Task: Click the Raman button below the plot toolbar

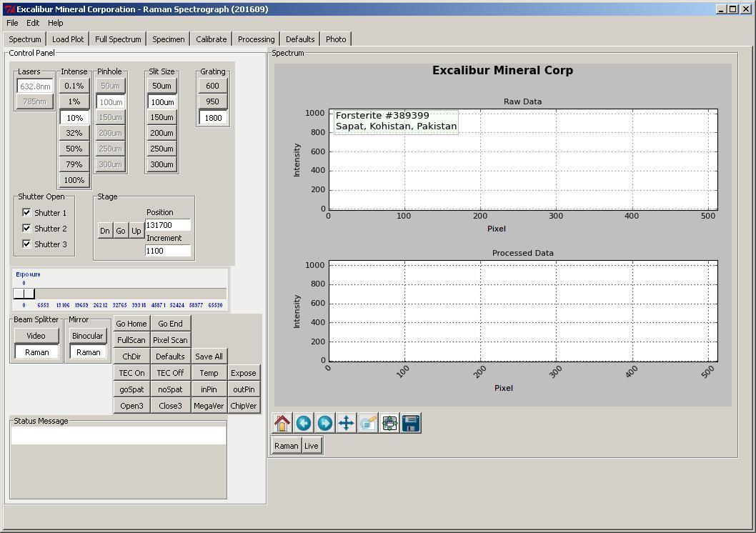Action: click(x=287, y=445)
